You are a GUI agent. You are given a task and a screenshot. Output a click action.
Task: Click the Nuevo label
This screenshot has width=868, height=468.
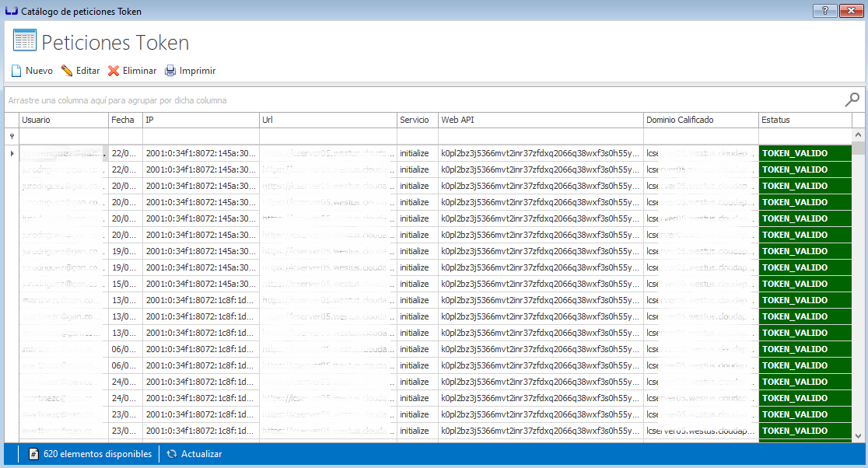pyautogui.click(x=40, y=71)
